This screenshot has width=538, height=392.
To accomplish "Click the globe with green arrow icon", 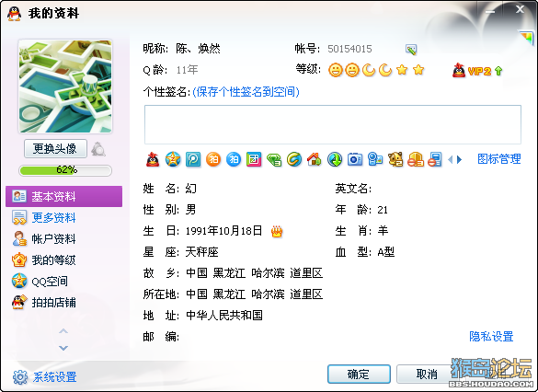I will (x=335, y=159).
